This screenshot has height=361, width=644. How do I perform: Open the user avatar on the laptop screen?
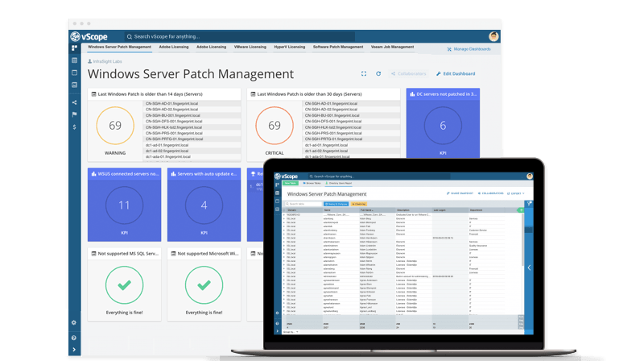click(530, 176)
